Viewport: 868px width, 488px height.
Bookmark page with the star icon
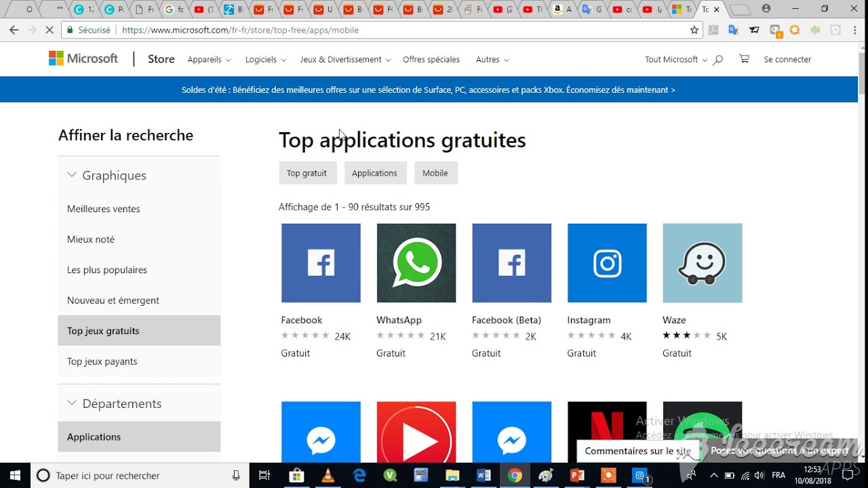point(694,30)
